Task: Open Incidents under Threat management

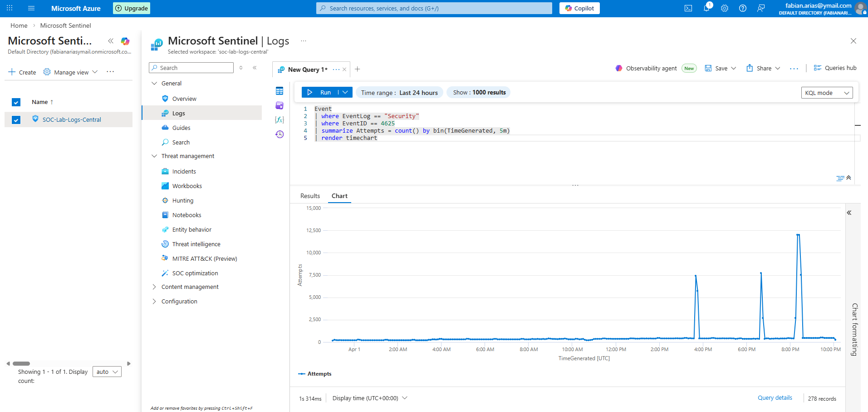Action: tap(184, 172)
